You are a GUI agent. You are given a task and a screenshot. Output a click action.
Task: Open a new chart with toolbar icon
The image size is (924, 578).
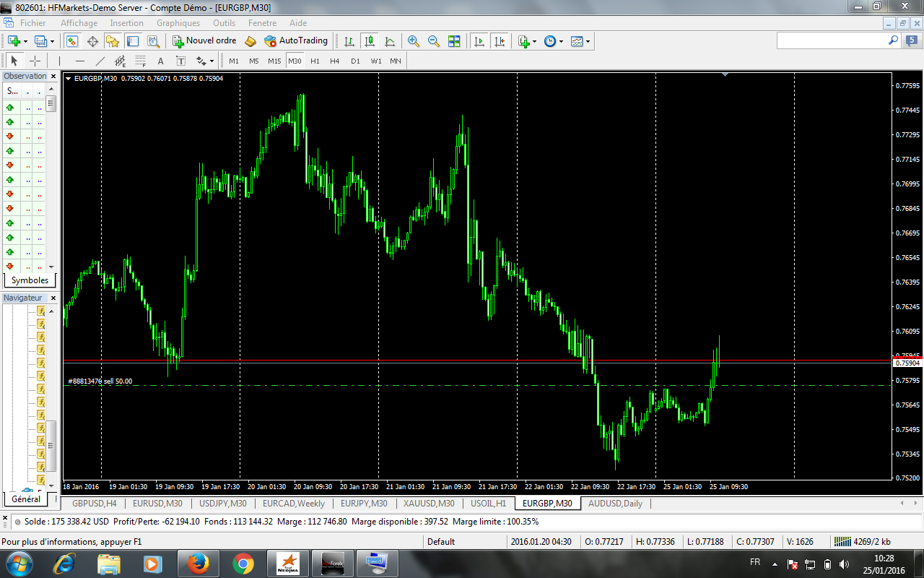tap(14, 41)
